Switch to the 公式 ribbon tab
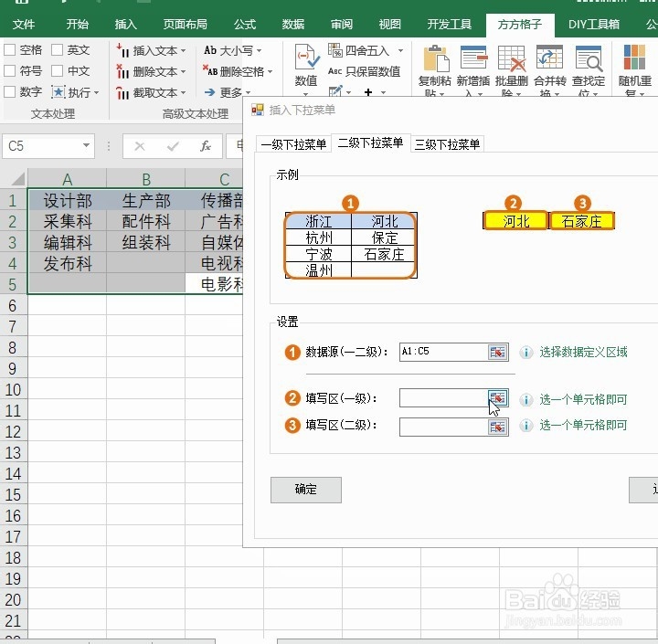658x644 pixels. click(245, 25)
